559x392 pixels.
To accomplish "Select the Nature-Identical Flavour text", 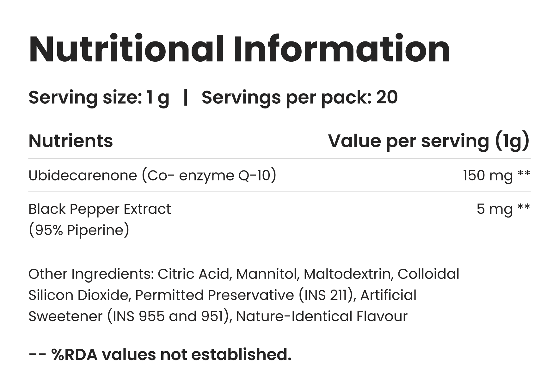I will point(322,316).
